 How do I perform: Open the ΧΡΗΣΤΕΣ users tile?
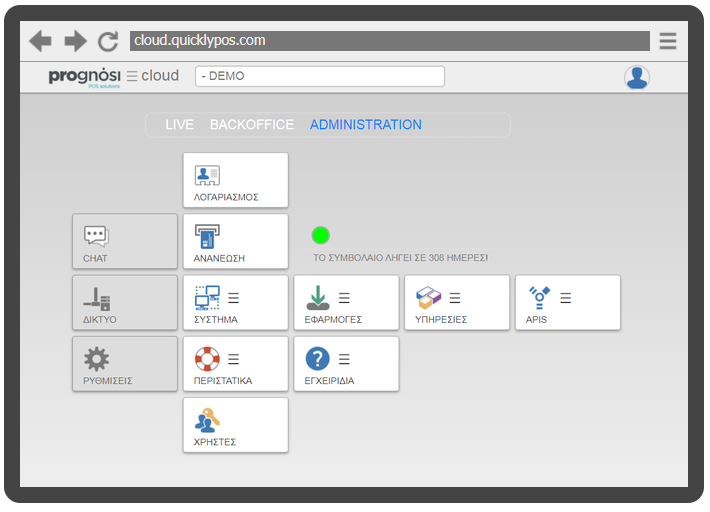pyautogui.click(x=235, y=424)
